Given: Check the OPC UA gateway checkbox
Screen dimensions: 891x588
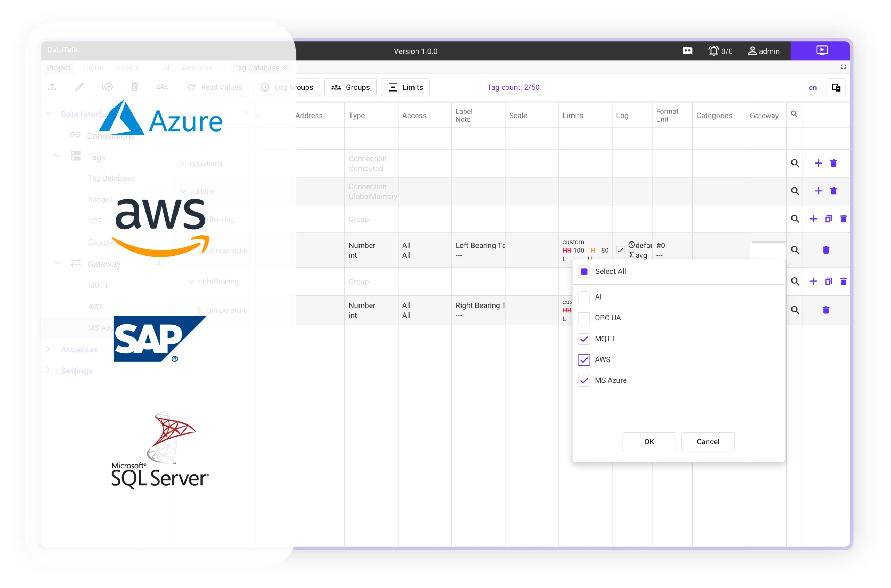Looking at the screenshot, I should coord(584,318).
